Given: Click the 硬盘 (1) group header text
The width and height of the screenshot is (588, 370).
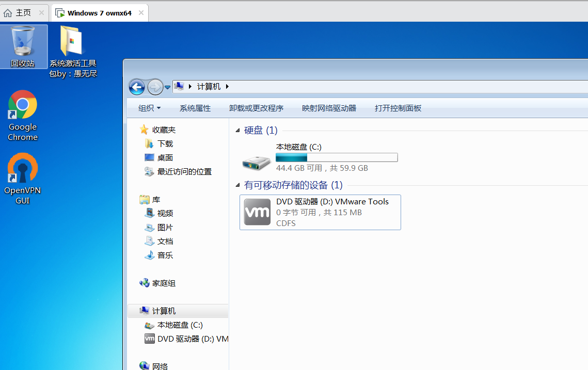Looking at the screenshot, I should [x=261, y=131].
